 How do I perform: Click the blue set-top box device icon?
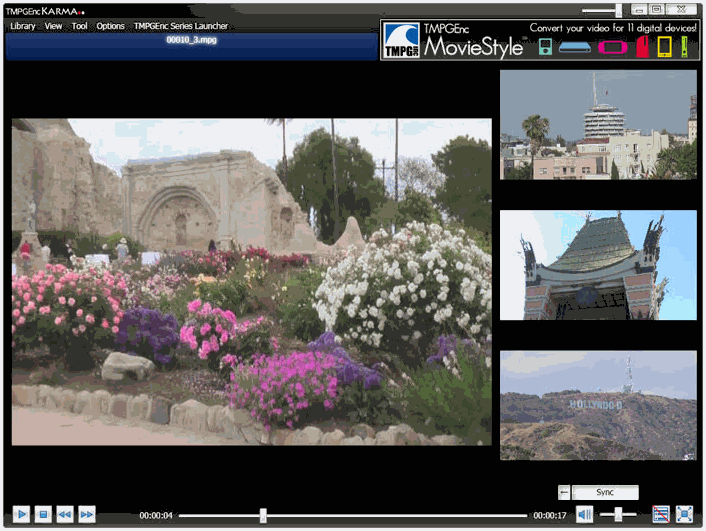point(575,47)
